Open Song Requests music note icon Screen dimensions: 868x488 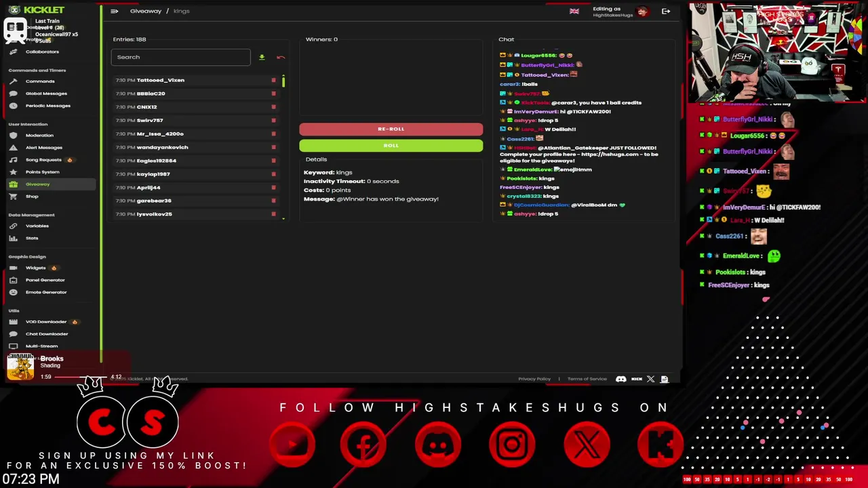tap(14, 160)
